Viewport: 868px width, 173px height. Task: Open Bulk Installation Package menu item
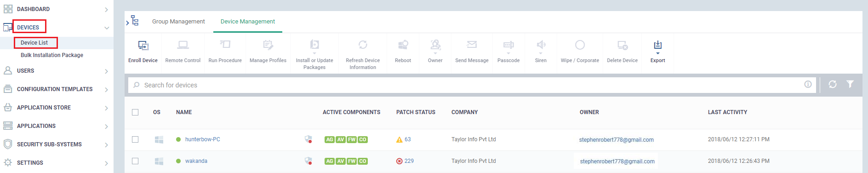point(52,55)
